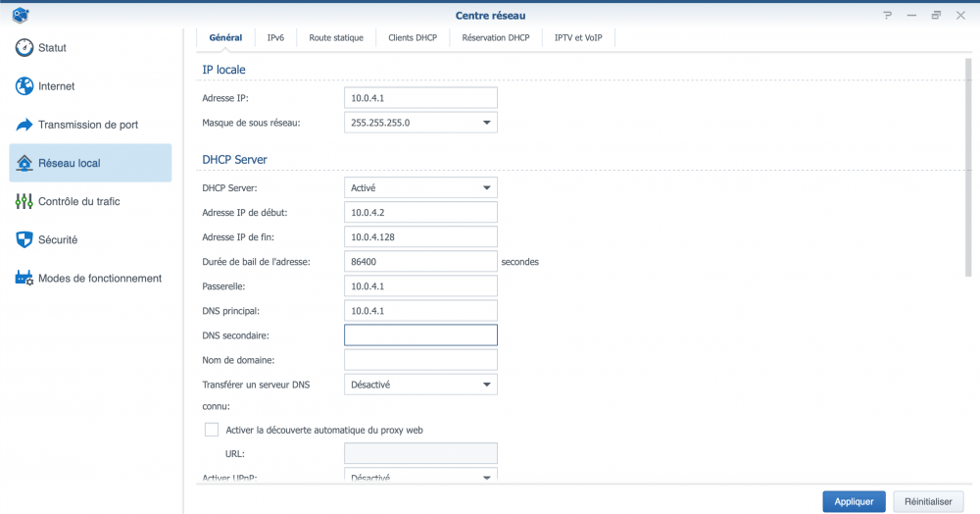Click the vertical scrollbar of the settings panel
The height and width of the screenshot is (514, 980).
[967, 167]
